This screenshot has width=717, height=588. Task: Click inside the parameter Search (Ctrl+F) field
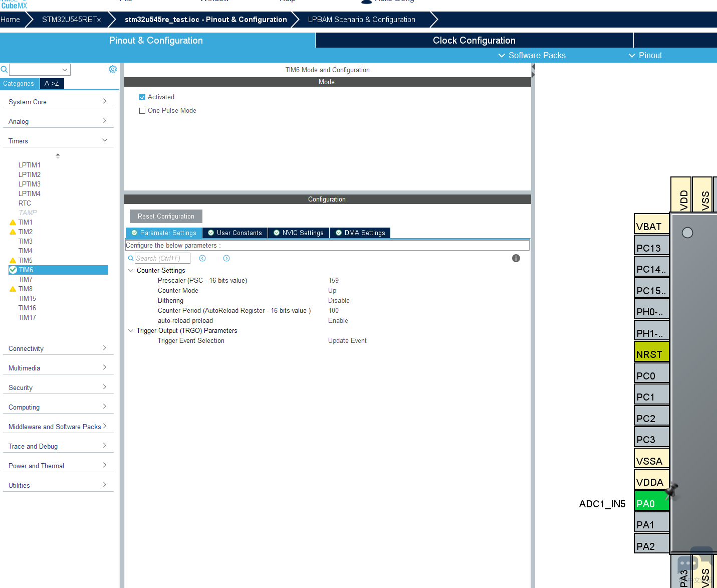click(162, 258)
